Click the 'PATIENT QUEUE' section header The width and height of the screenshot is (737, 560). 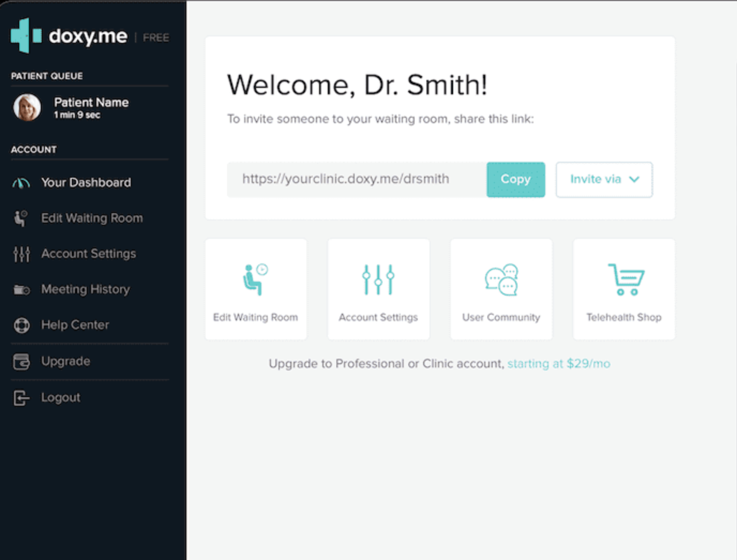click(47, 76)
